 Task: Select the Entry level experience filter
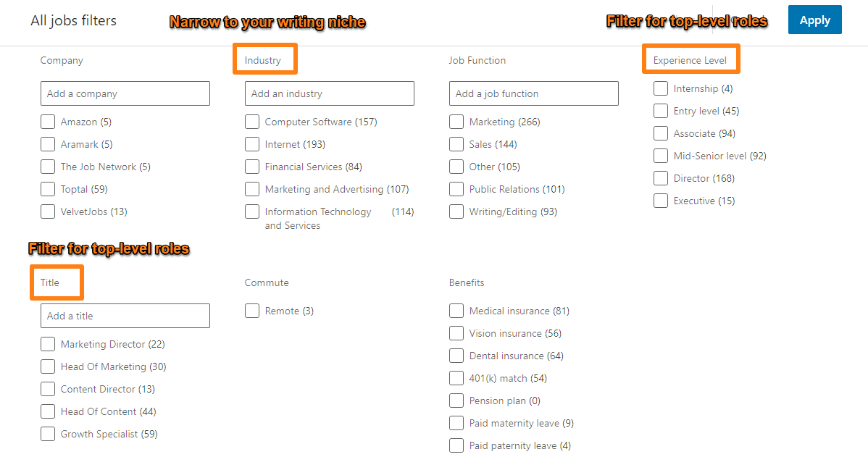point(661,111)
